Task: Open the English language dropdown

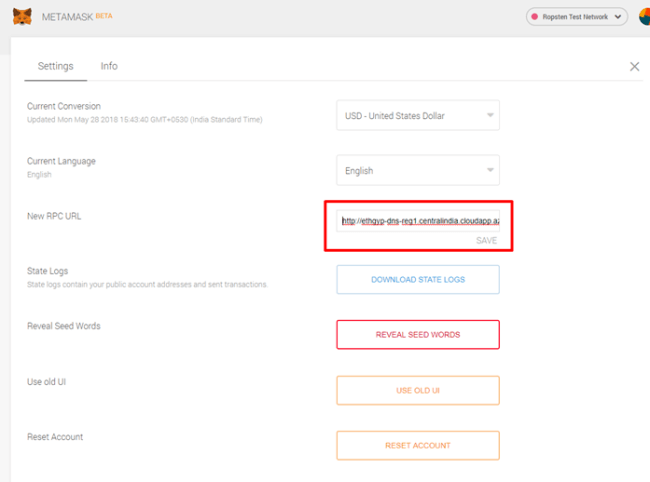Action: 417,171
